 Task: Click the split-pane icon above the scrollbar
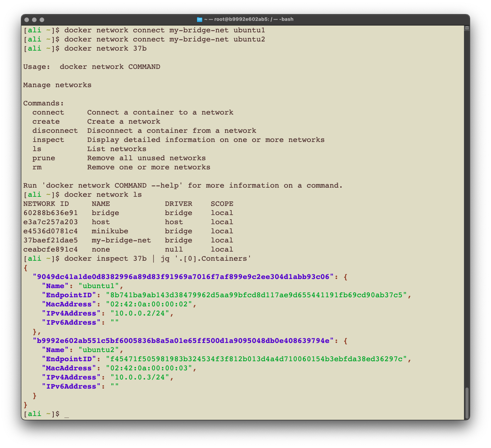[x=467, y=27]
